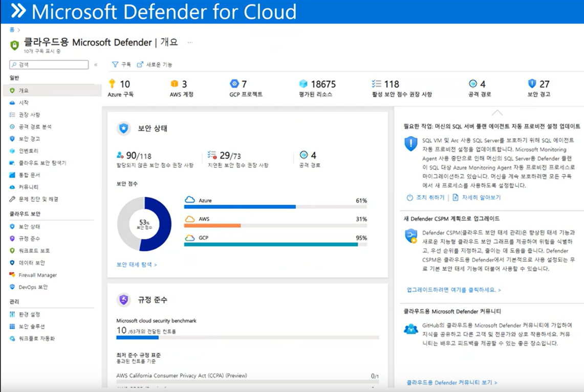The height and width of the screenshot is (392, 584).
Task: Click the 공격 경로 count 4 in 보안 상태 card
Action: 313,155
